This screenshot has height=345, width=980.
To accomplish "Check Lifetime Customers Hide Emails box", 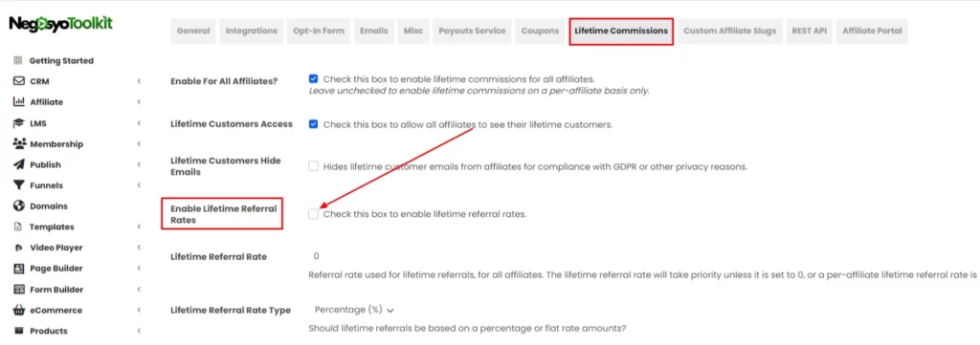I will point(313,166).
